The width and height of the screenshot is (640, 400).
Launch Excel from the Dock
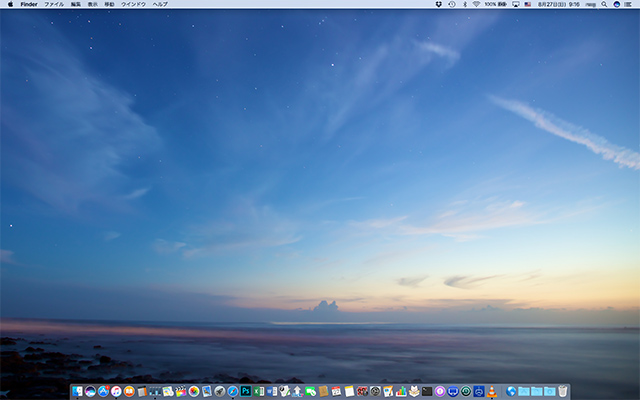[259, 391]
